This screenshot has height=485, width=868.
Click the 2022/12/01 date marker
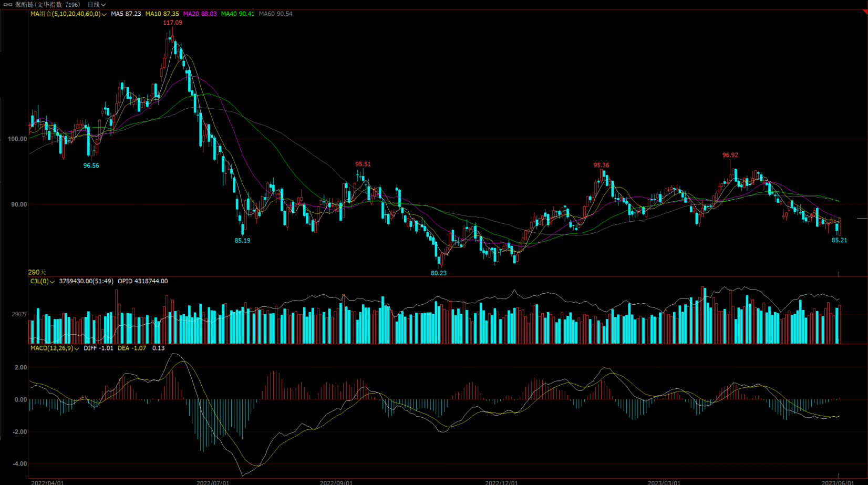pyautogui.click(x=501, y=482)
